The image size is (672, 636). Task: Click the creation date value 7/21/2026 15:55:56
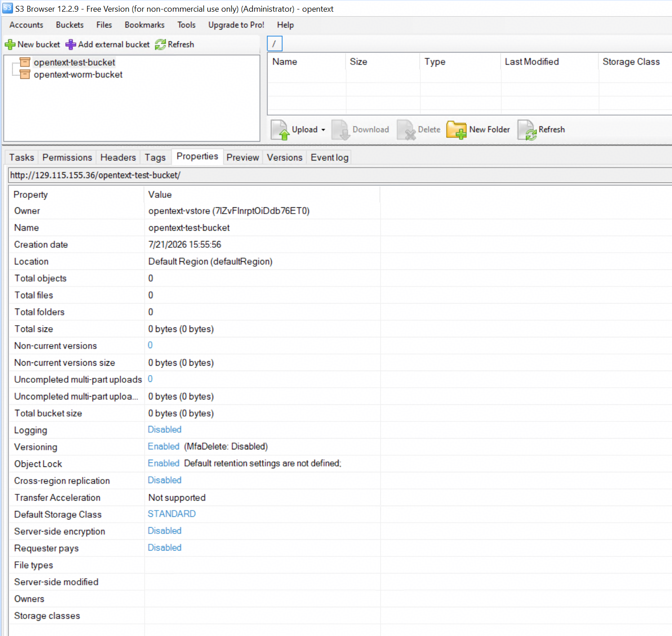(185, 245)
